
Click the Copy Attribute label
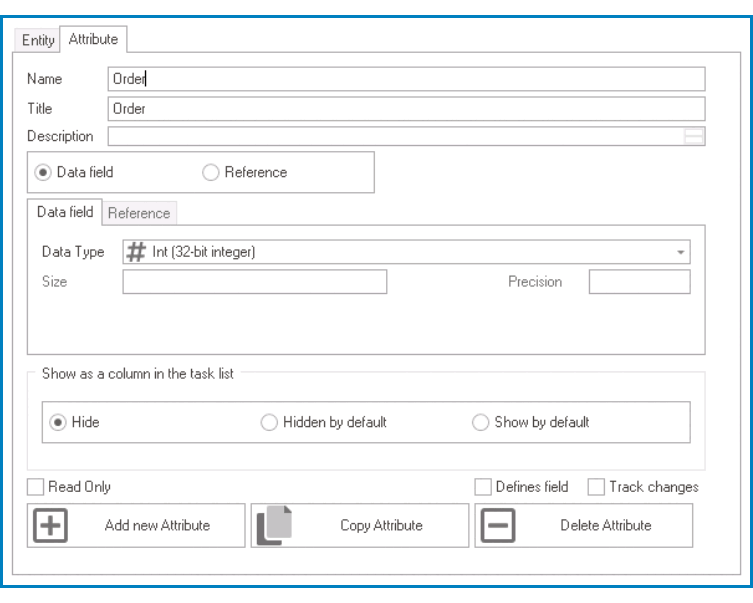point(381,525)
